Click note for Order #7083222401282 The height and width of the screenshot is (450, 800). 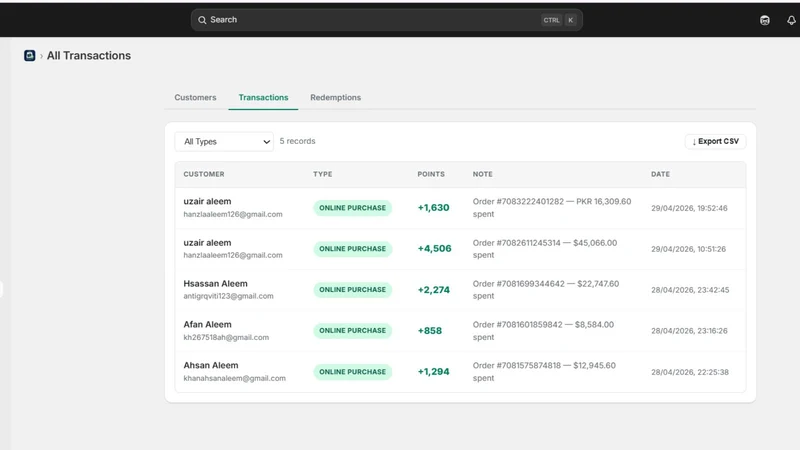(552, 208)
